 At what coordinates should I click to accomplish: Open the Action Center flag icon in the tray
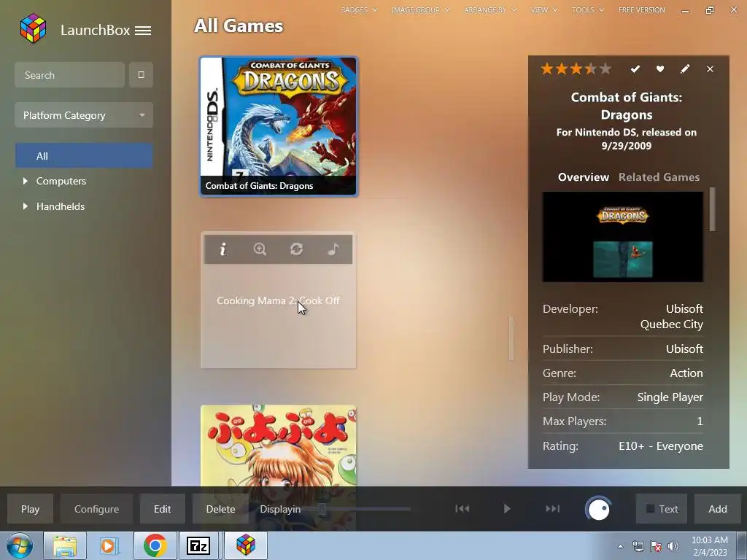click(656, 546)
